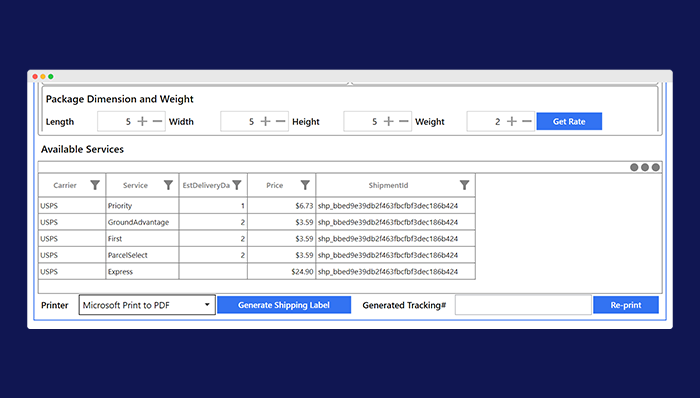Increase Width with the plus icon
Viewport: 700px width, 398px height.
(x=265, y=121)
